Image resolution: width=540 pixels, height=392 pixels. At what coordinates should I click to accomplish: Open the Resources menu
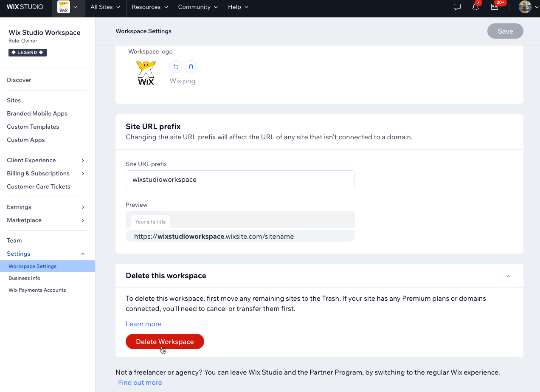(150, 7)
